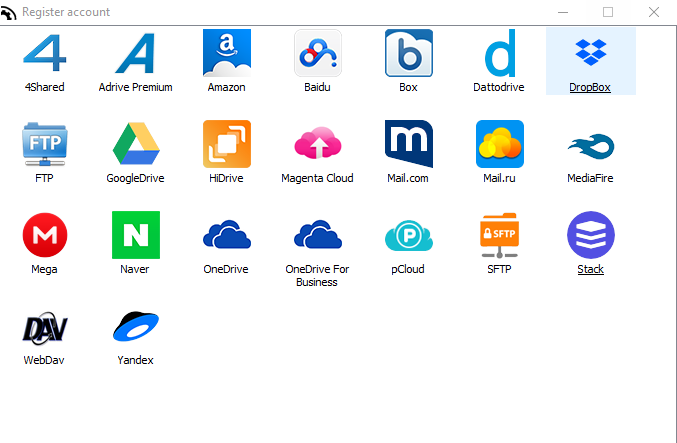Select the OneDrive cloud icon
The image size is (677, 443).
coord(227,234)
